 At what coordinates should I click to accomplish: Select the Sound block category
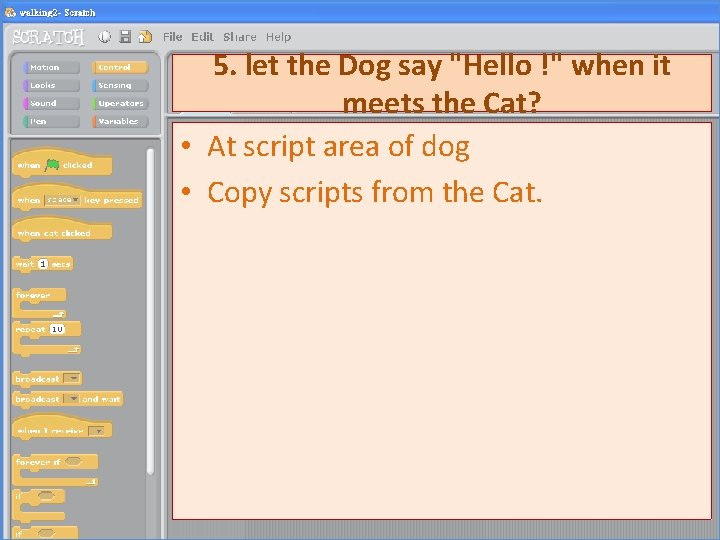point(51,103)
